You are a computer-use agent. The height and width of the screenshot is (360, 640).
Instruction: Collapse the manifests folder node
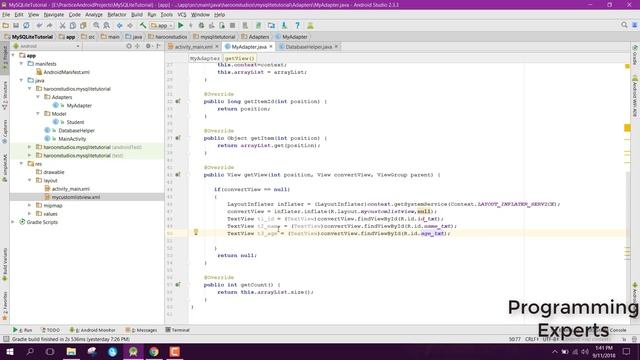22,64
